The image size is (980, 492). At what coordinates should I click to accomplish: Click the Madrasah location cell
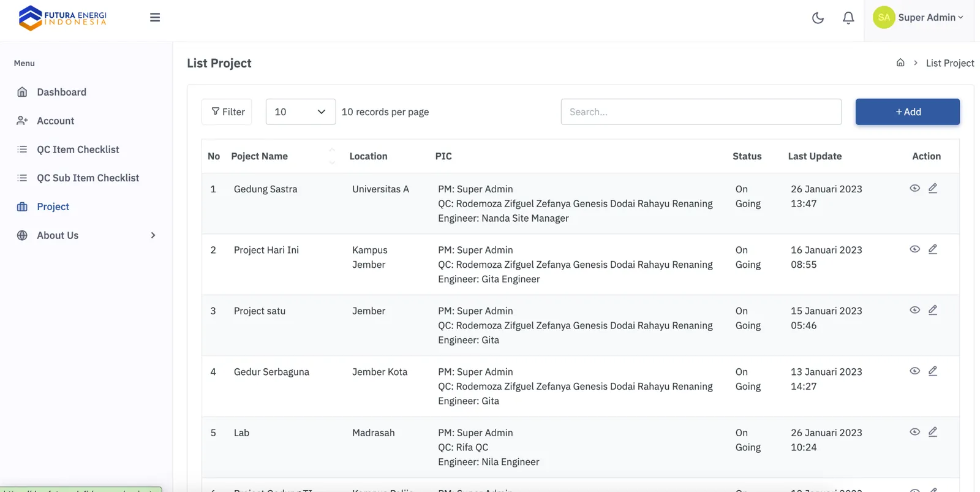[374, 433]
